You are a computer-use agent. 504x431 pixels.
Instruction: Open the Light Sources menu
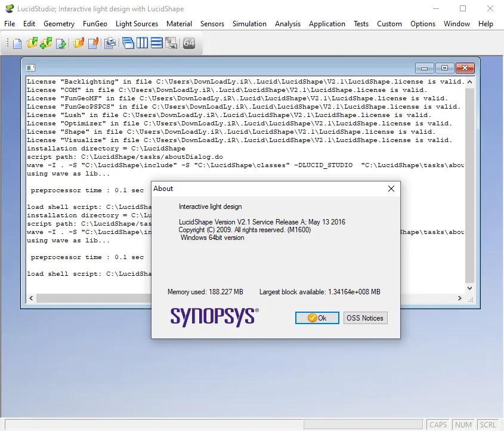[x=137, y=24]
